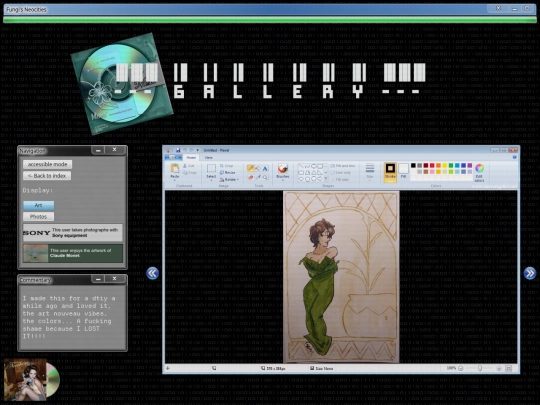The width and height of the screenshot is (540, 405).
Task: Pick the black color swatch
Action: point(413,166)
